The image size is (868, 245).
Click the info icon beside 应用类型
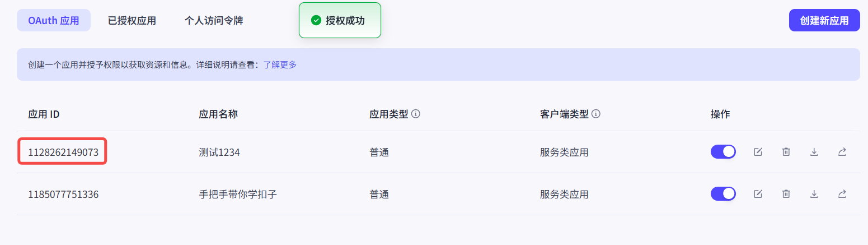(x=416, y=114)
